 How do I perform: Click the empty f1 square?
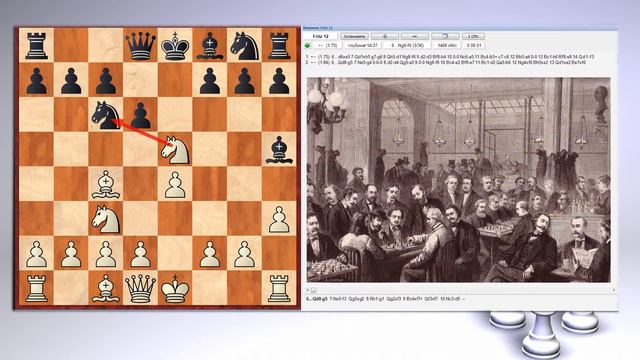click(209, 289)
